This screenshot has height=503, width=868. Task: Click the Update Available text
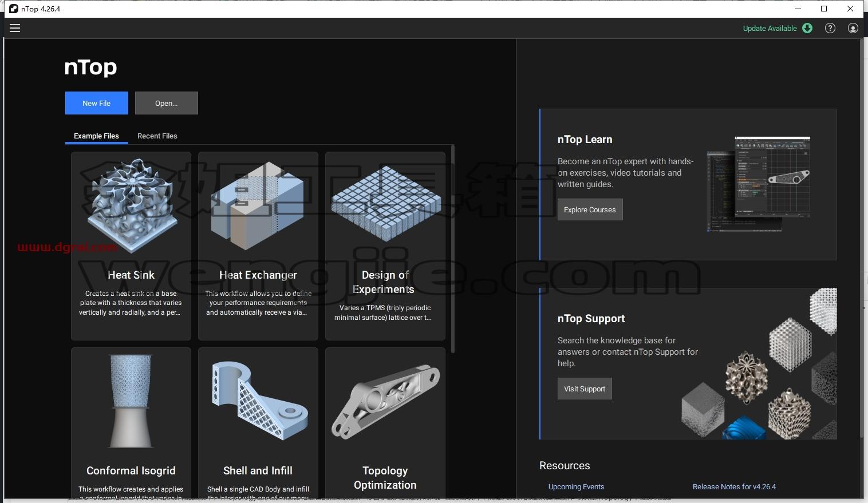[x=770, y=29]
